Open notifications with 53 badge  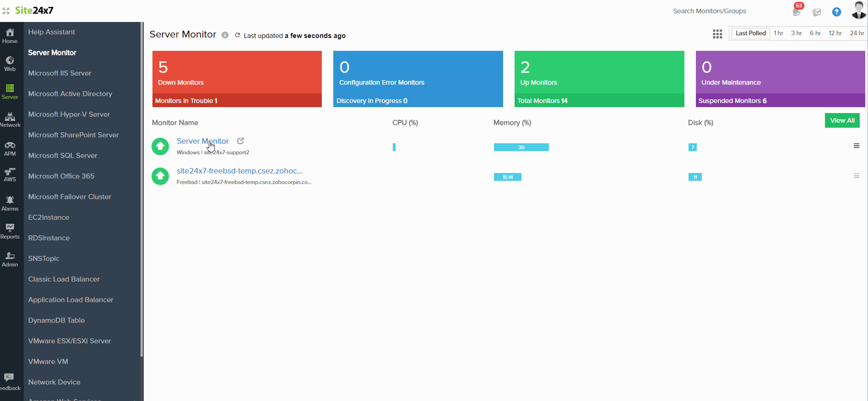797,11
